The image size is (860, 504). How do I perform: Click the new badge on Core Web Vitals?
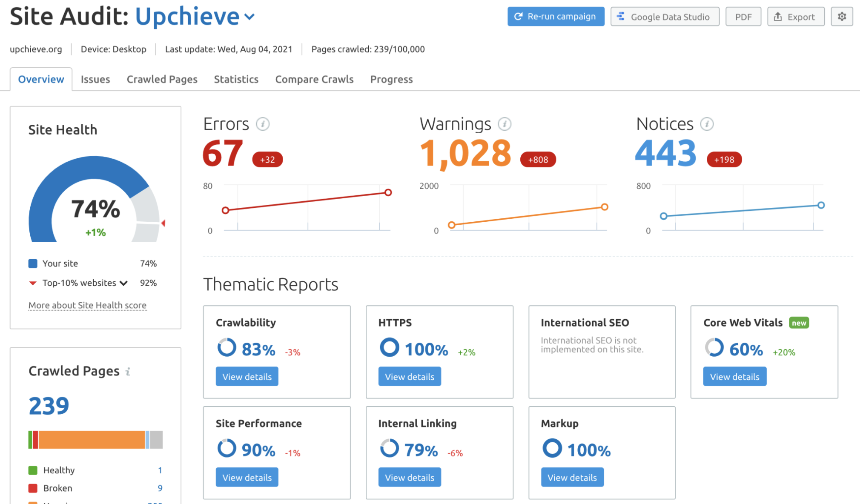tap(799, 323)
